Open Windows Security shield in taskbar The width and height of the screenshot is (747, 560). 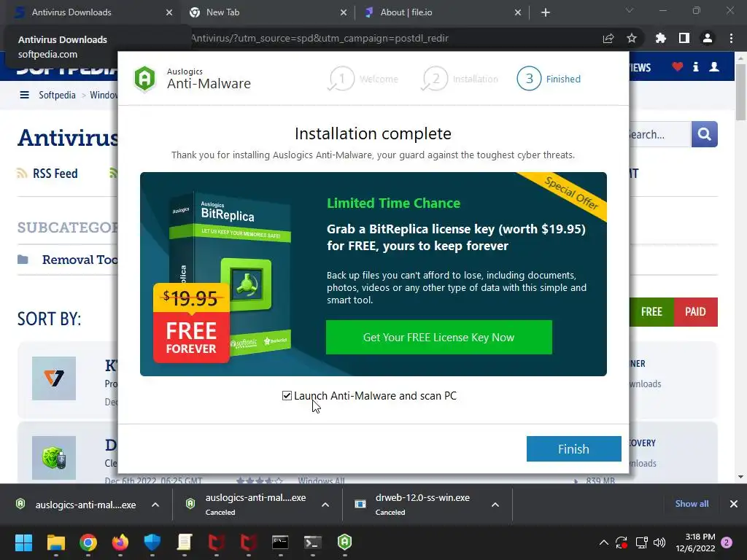pyautogui.click(x=152, y=542)
